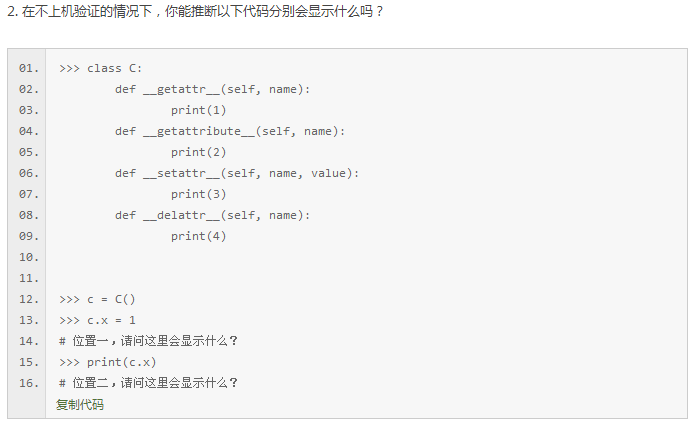695x423 pixels.
Task: Click the c = C() line
Action: tap(97, 299)
